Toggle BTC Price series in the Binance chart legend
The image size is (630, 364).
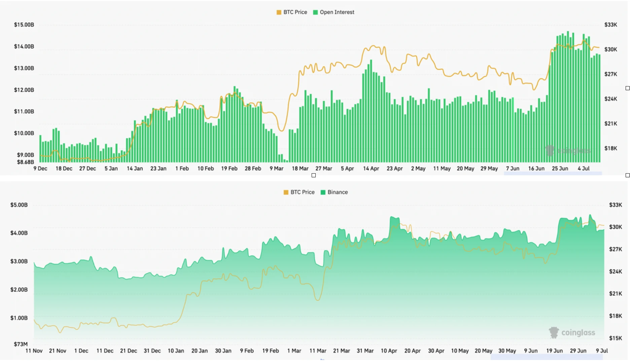click(x=299, y=192)
